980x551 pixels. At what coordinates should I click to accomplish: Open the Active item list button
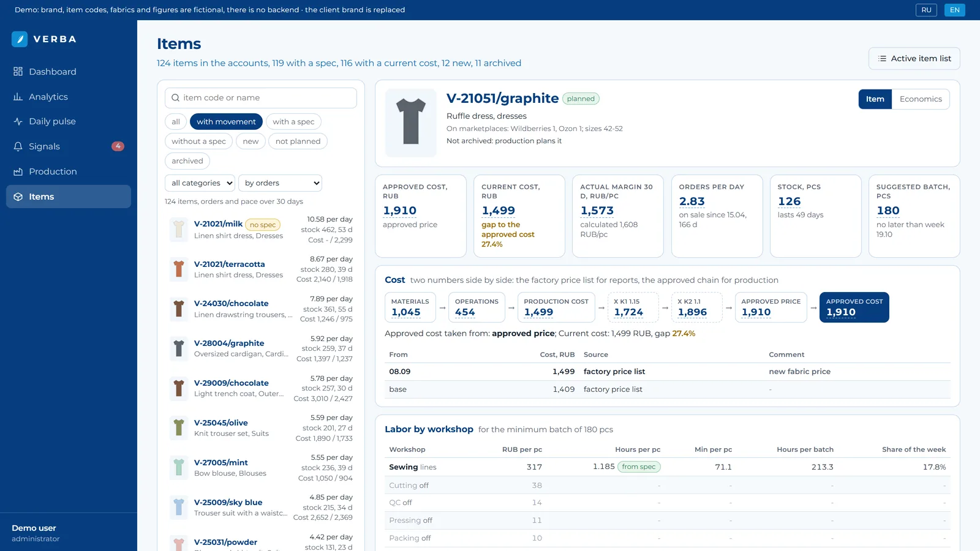click(914, 59)
